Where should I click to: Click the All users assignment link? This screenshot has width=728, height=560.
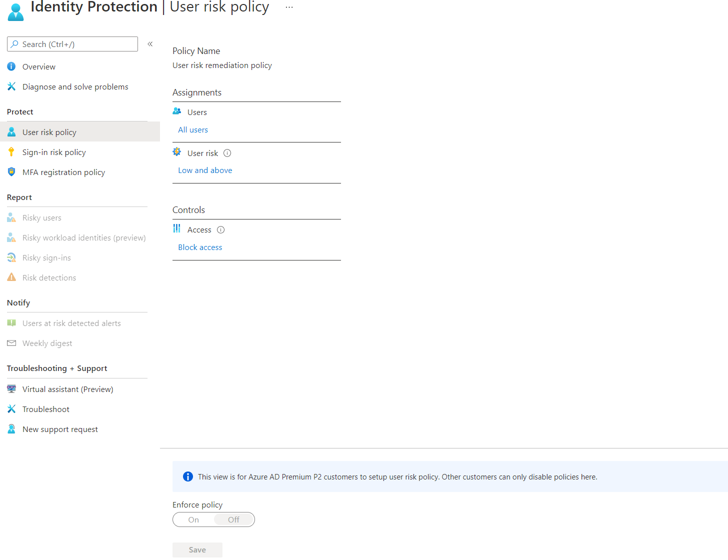(192, 129)
